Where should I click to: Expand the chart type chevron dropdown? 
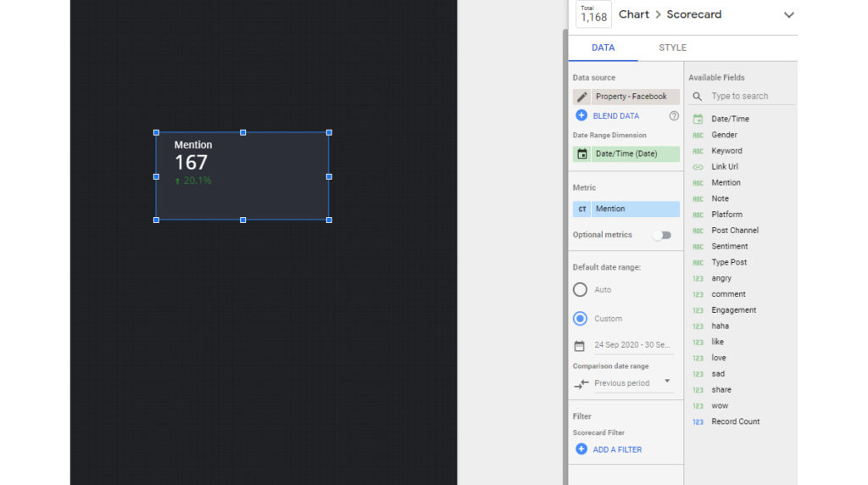point(789,15)
